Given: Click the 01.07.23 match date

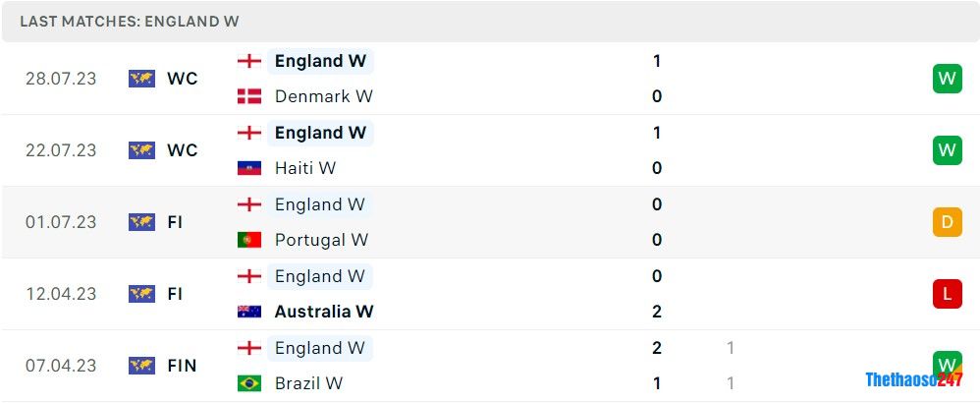Looking at the screenshot, I should pyautogui.click(x=61, y=222).
